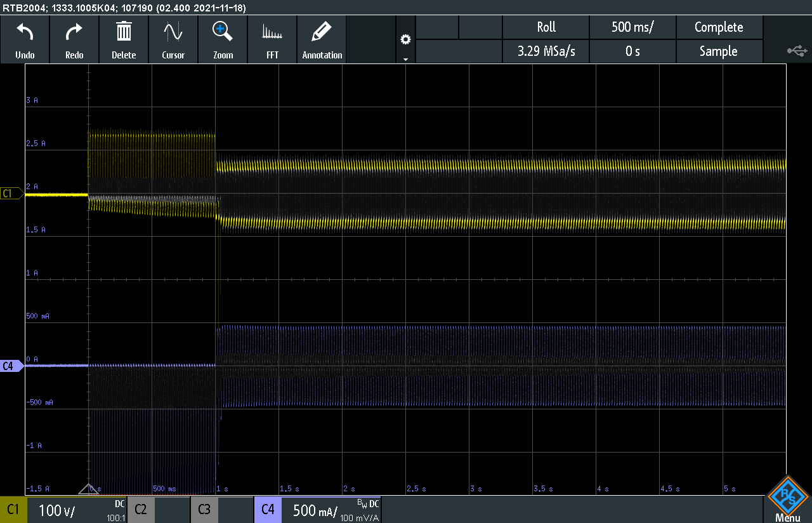The image size is (812, 523).
Task: Start an FFT analysis
Action: (272, 39)
